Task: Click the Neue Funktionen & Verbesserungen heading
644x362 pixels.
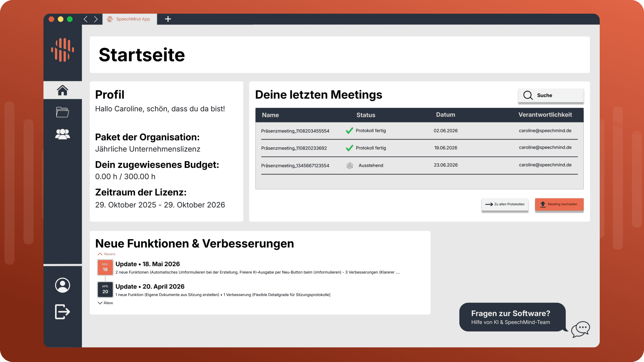Action: (x=195, y=243)
